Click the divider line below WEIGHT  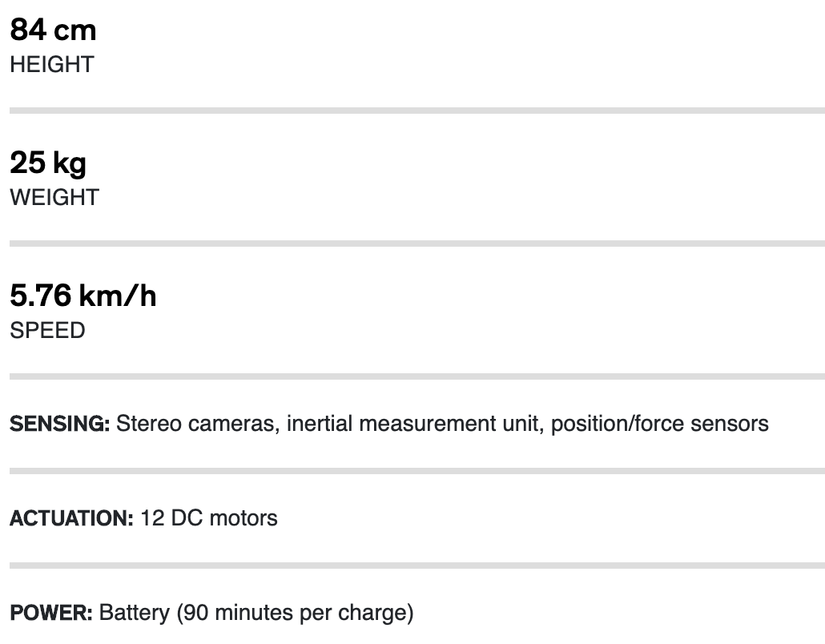click(x=417, y=244)
